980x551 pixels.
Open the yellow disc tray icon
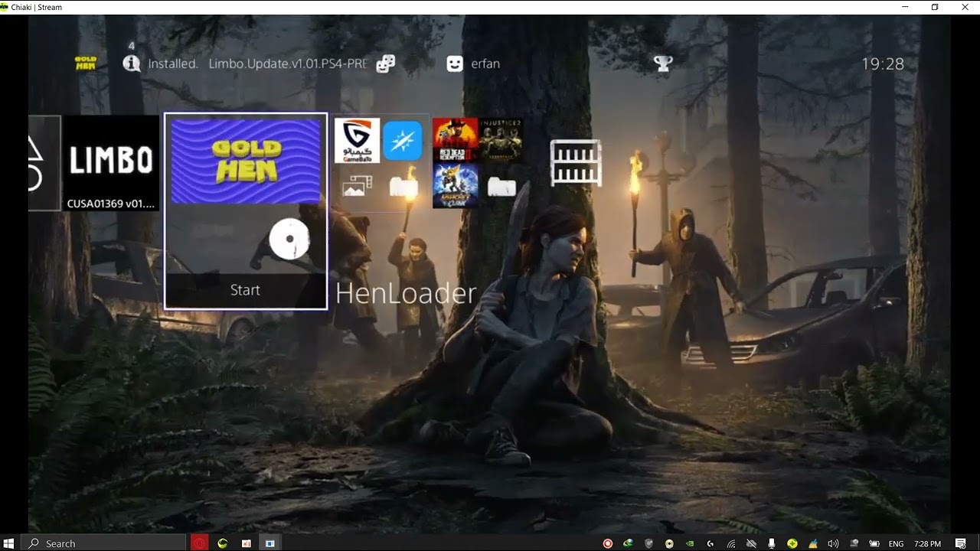(x=669, y=543)
